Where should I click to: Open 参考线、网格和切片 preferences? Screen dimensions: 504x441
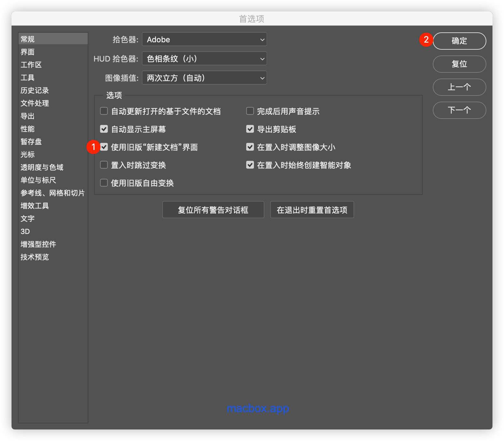[53, 193]
